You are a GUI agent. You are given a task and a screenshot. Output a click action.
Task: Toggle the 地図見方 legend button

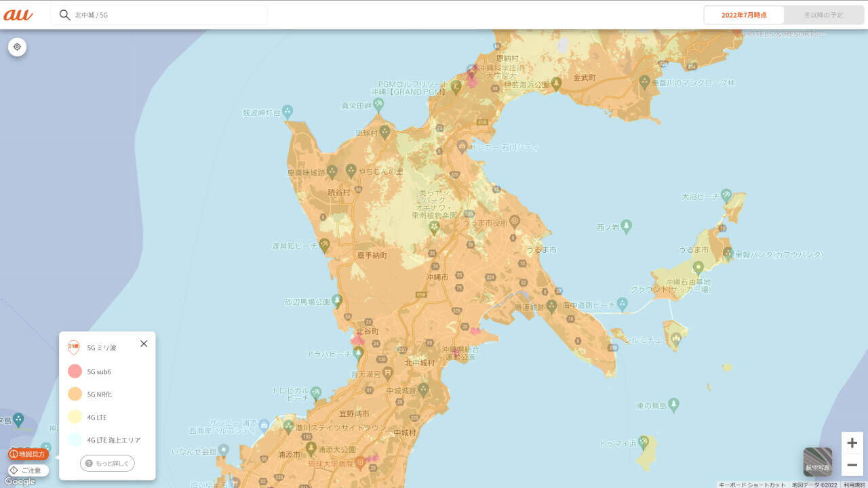click(28, 454)
